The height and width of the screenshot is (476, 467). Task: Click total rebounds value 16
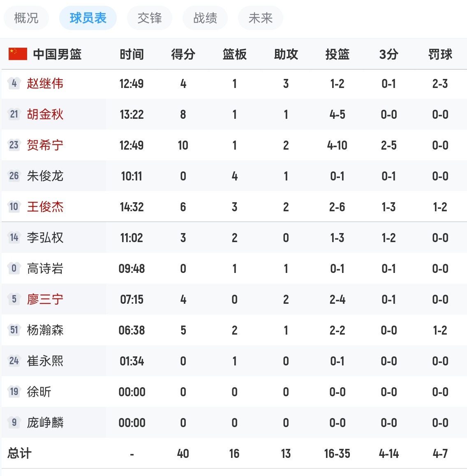coord(234,453)
